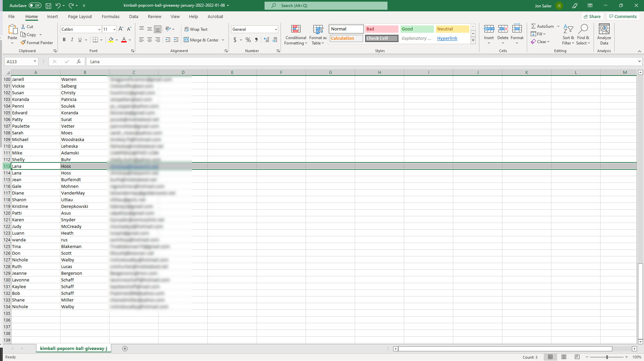Viewport: 644px width, 361px height.
Task: Toggle Wrap Text
Action: pos(196,29)
